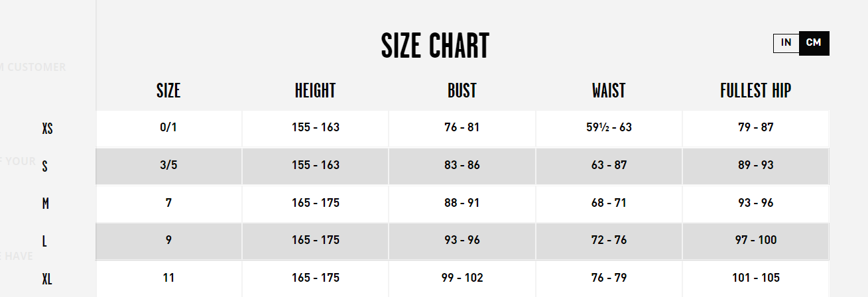Viewport: 868px width, 297px height.
Task: Select the S row label
Action: pos(44,166)
